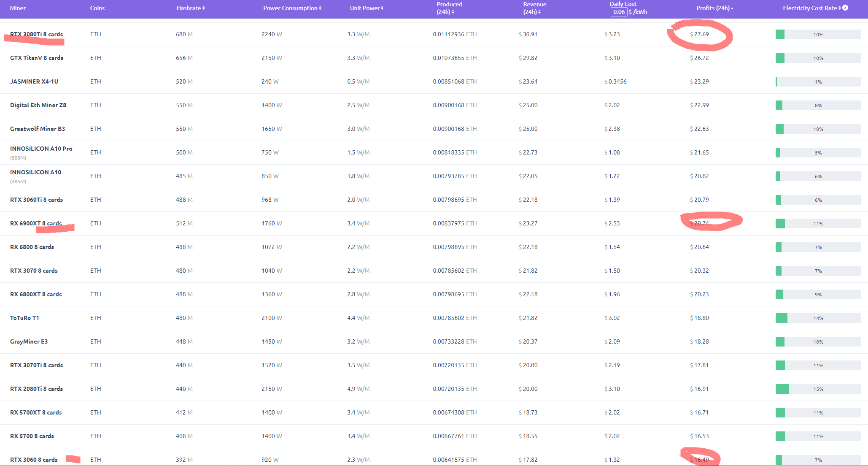868x466 pixels.
Task: Open RTX 3080Ti 8 cards miner
Action: click(36, 34)
